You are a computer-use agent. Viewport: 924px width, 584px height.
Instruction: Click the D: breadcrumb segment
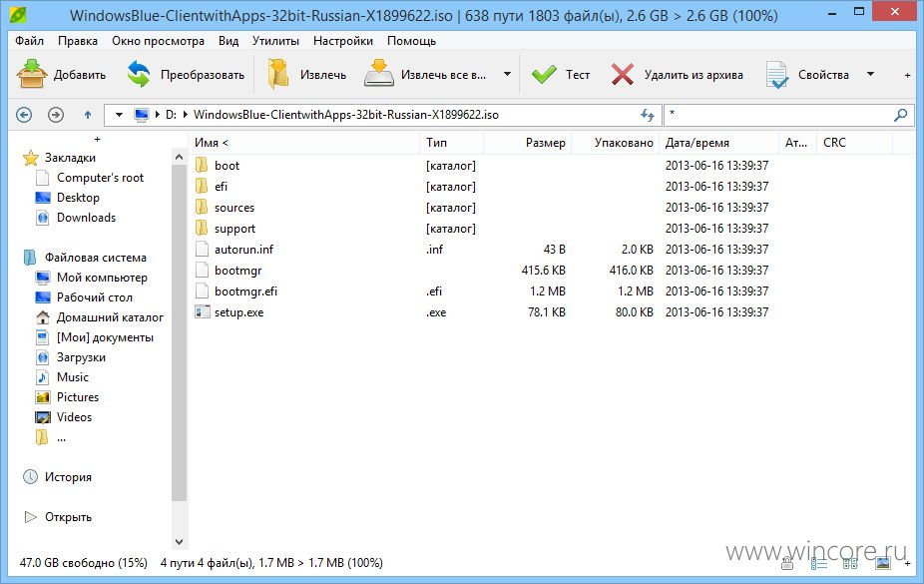pos(171,115)
